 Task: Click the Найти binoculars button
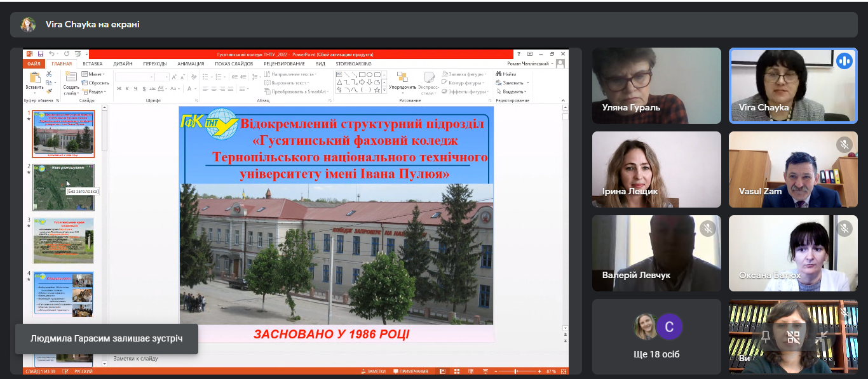point(506,74)
